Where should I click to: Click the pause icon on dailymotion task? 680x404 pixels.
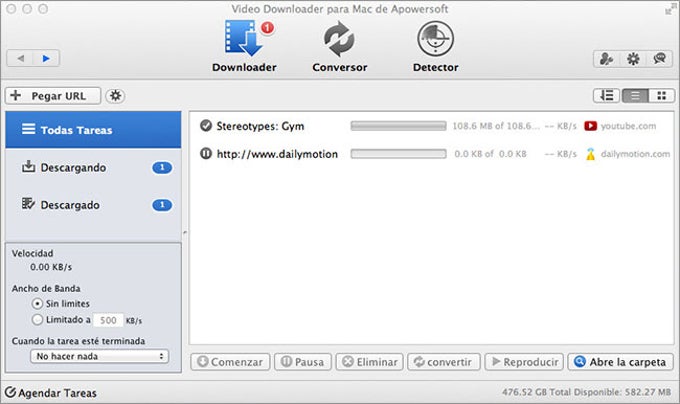click(x=206, y=153)
